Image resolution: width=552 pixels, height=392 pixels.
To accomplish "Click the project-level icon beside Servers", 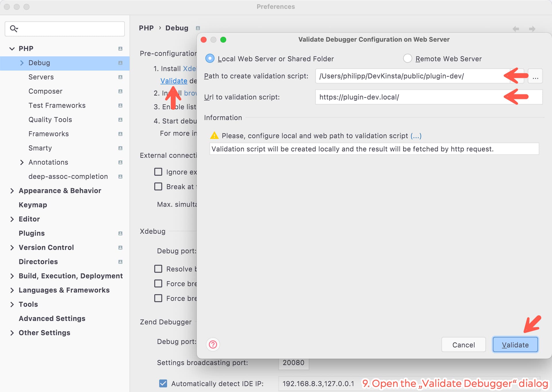I will (x=120, y=77).
